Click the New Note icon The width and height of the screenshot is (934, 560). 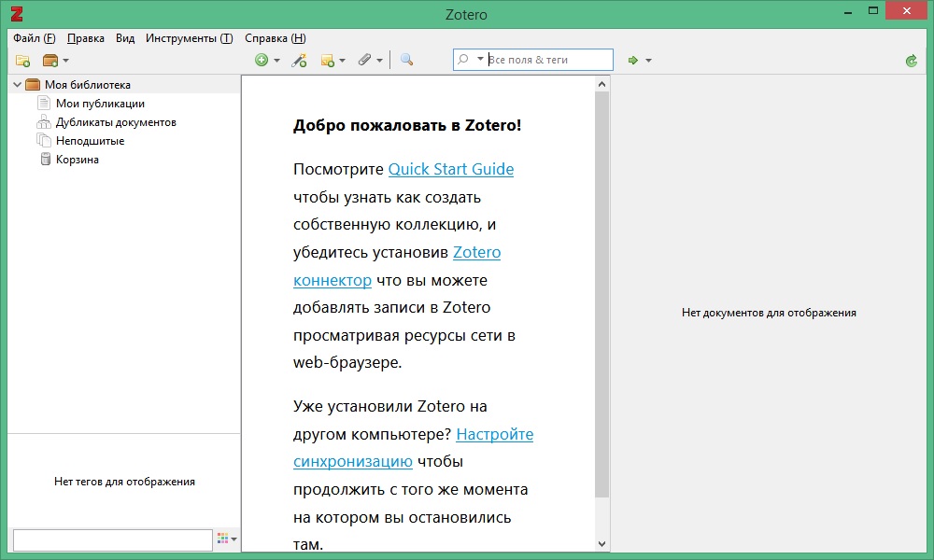click(x=328, y=61)
